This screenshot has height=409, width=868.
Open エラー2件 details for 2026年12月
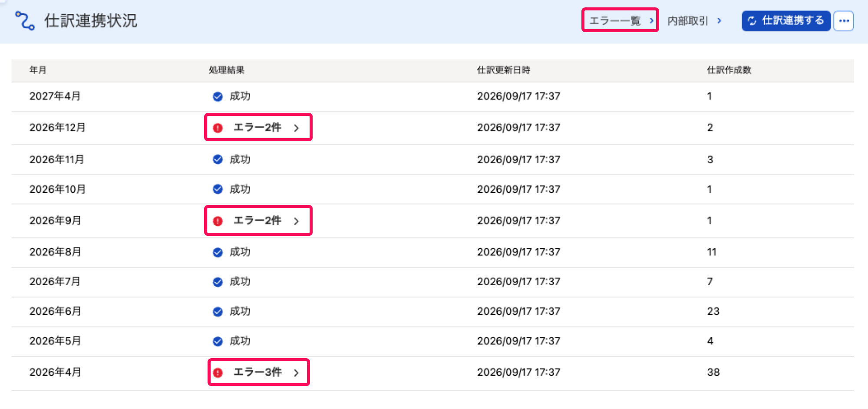[258, 127]
